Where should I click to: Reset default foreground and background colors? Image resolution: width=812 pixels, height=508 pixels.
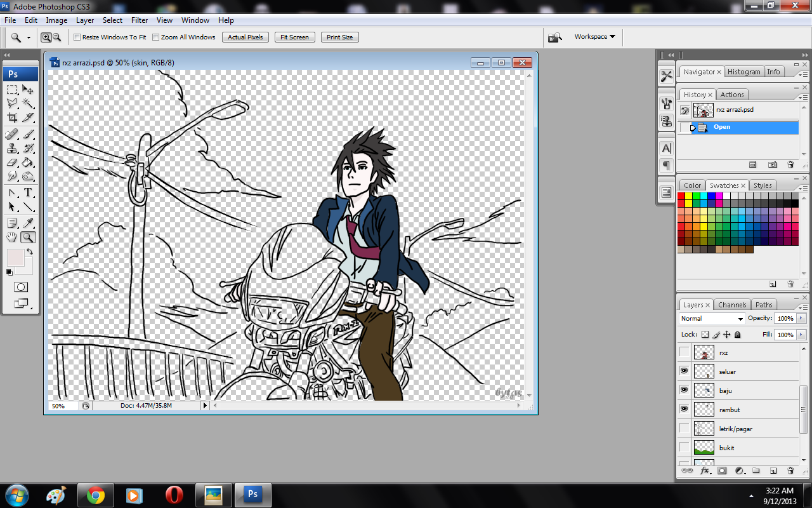click(x=9, y=272)
